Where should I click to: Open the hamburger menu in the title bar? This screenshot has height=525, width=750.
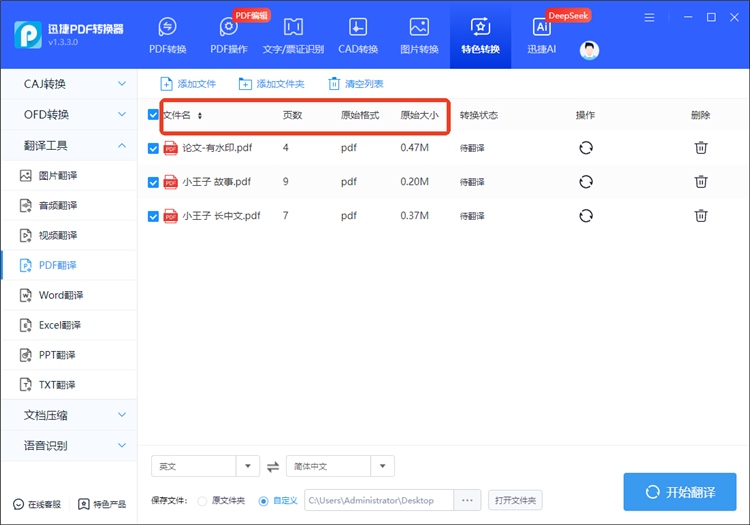[649, 18]
